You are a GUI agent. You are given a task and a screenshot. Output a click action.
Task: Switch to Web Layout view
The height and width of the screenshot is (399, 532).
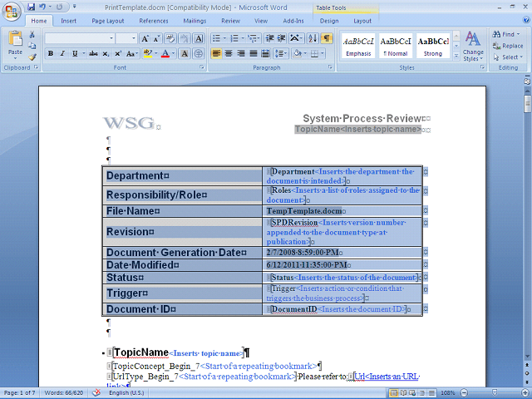click(412, 393)
